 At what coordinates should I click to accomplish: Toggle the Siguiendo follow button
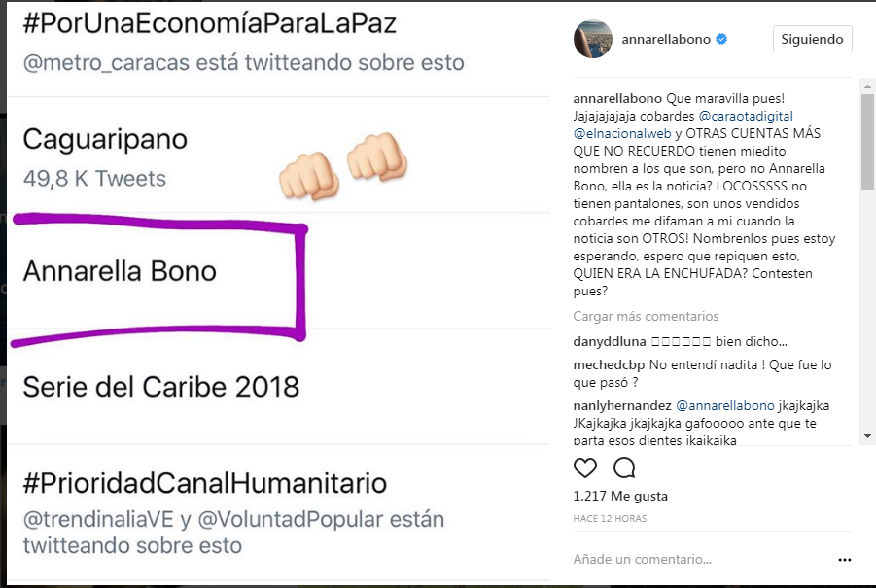[812, 39]
